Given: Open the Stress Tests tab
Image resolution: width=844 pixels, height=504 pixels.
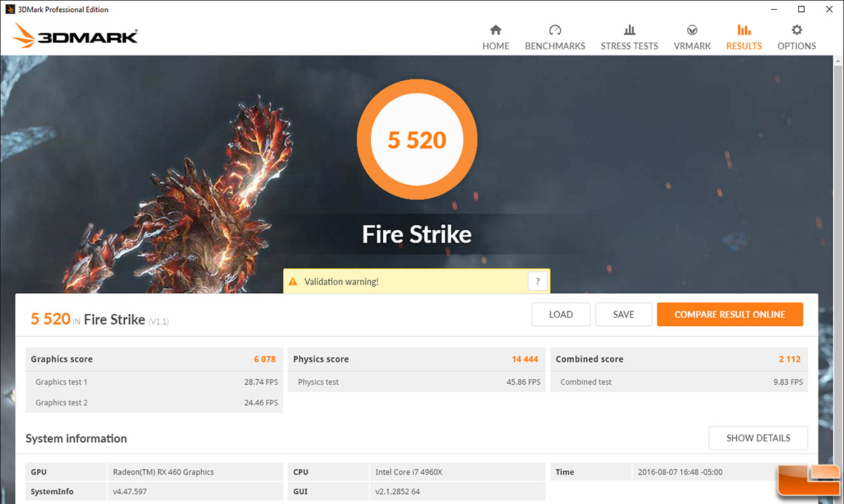Looking at the screenshot, I should click(629, 37).
